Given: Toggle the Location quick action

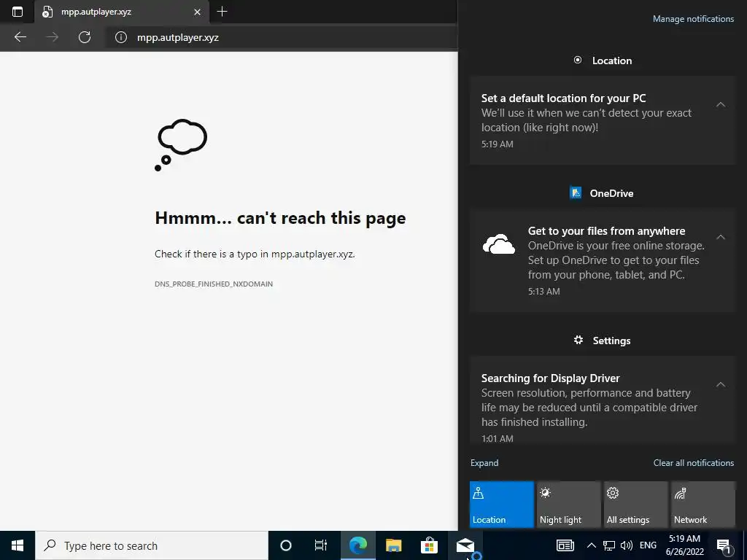Looking at the screenshot, I should pos(502,505).
